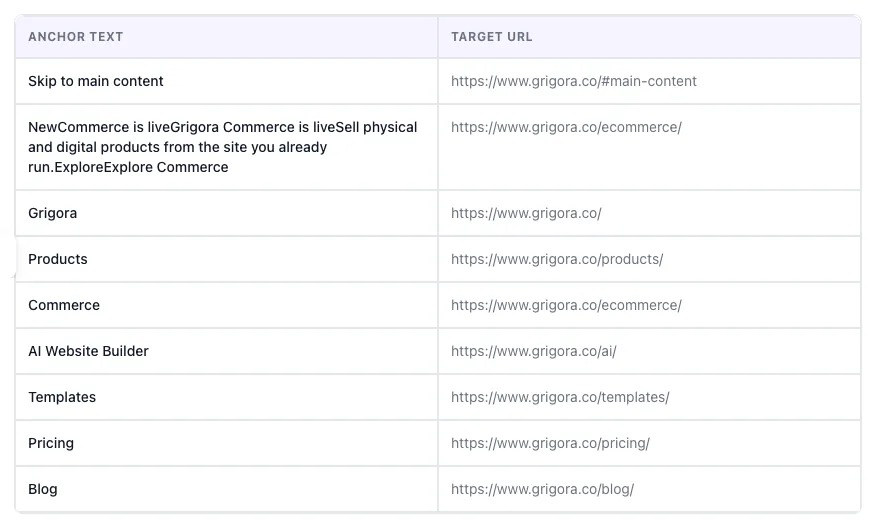Select the Grigora anchor text cell
876x528 pixels.
[x=226, y=213]
